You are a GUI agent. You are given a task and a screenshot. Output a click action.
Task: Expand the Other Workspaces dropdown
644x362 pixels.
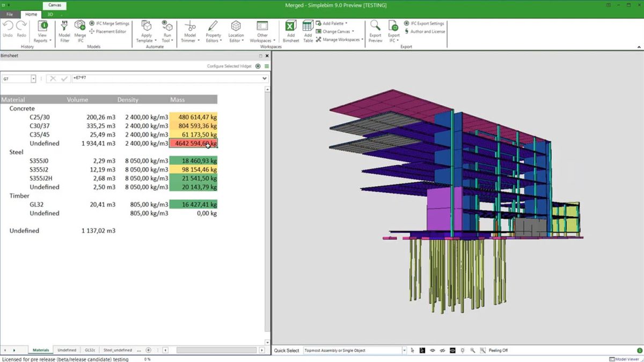pyautogui.click(x=262, y=32)
